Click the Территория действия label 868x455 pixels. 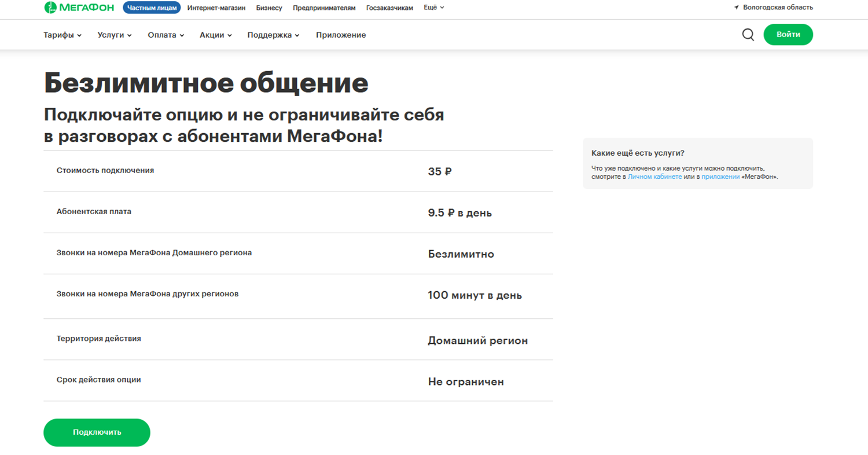pyautogui.click(x=99, y=339)
